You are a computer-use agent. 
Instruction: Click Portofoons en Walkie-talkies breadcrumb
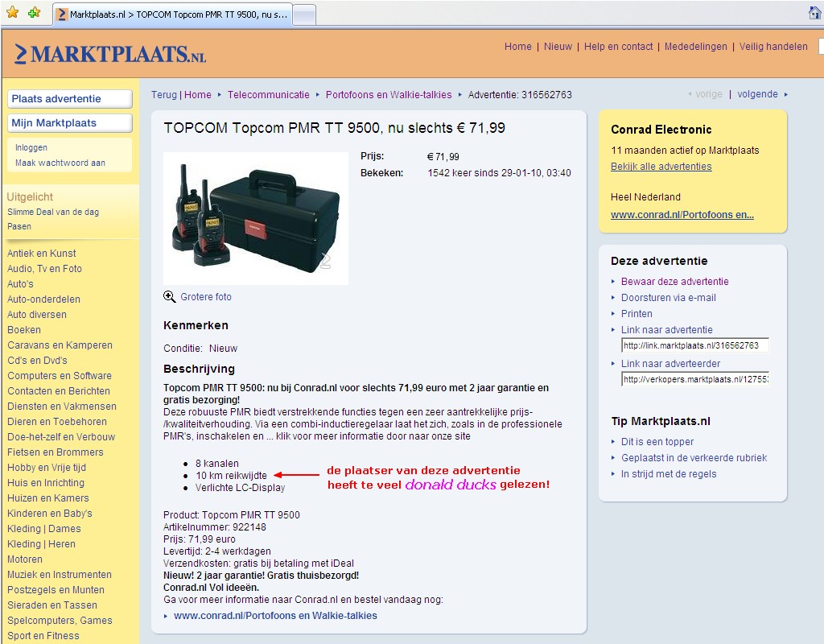coord(389,95)
